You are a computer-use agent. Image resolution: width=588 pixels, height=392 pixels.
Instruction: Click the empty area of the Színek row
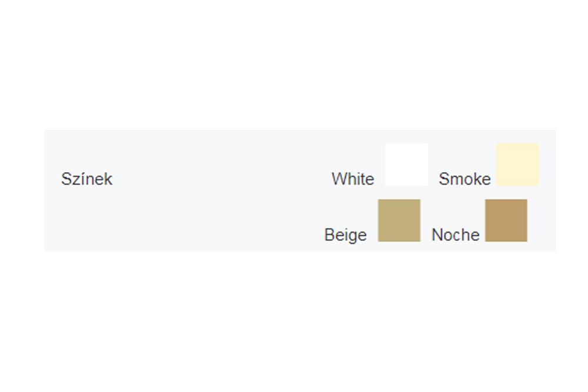[x=218, y=191]
